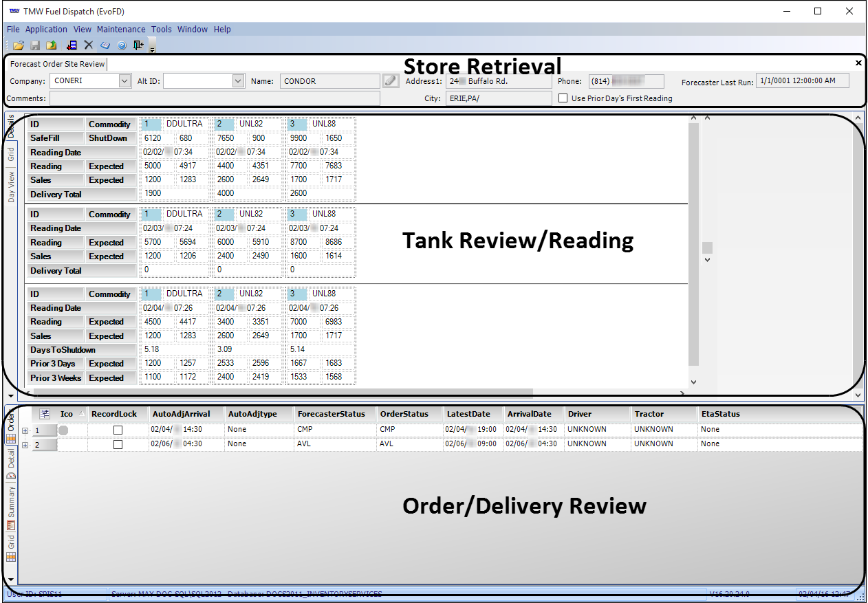
Task: Open the upper side-tab overflow arrow
Action: tap(10, 397)
